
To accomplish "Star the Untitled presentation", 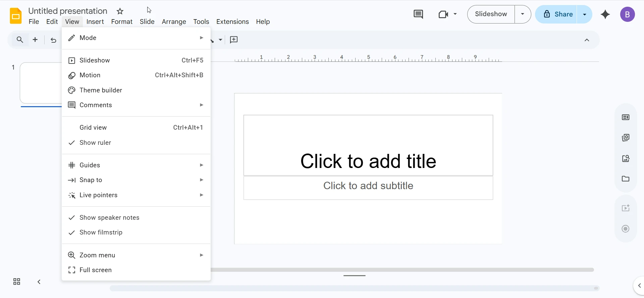I will (x=120, y=11).
